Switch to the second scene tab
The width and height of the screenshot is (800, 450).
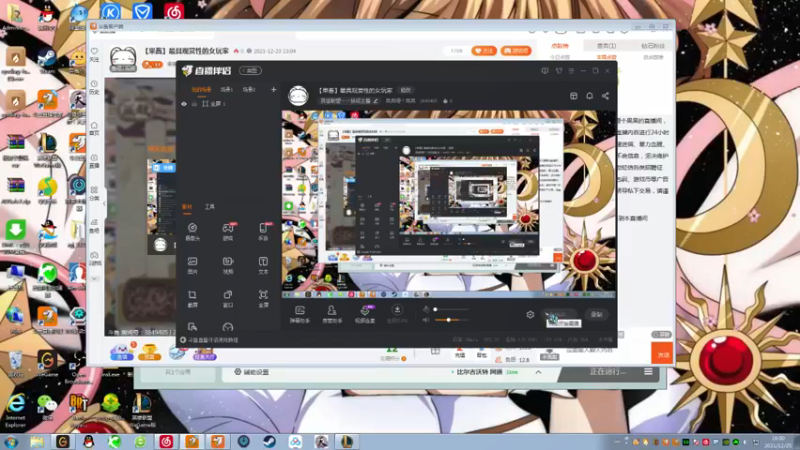tap(227, 89)
